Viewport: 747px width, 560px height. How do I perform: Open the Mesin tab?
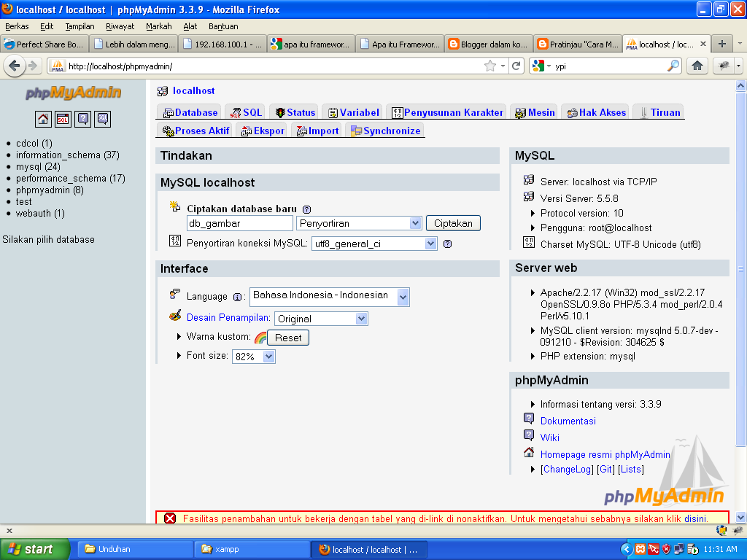point(535,112)
